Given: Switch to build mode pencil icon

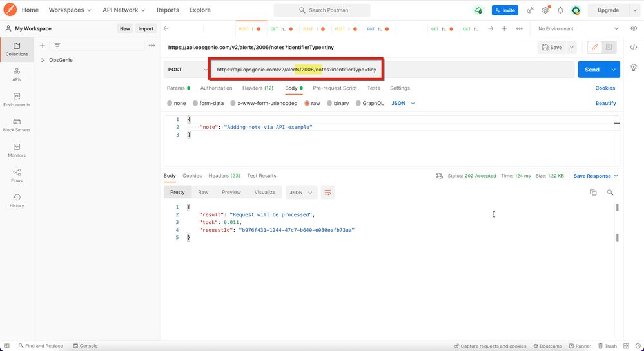Looking at the screenshot, I should (594, 47).
